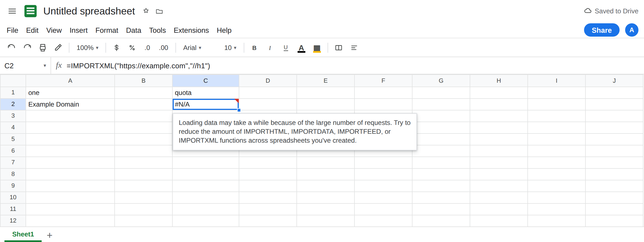The width and height of the screenshot is (644, 242).
Task: Open the account avatar A
Action: pyautogui.click(x=632, y=30)
